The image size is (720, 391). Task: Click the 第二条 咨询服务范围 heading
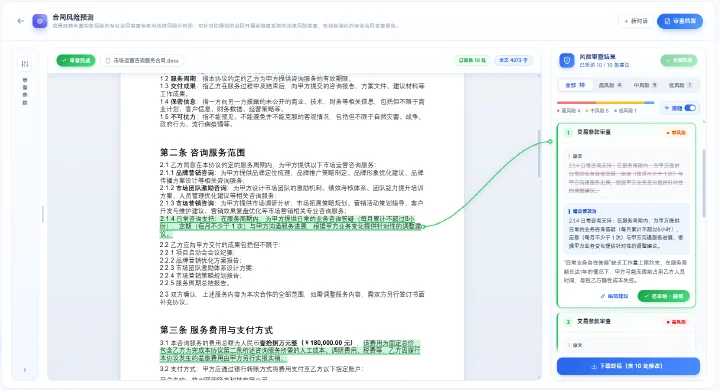(202, 152)
